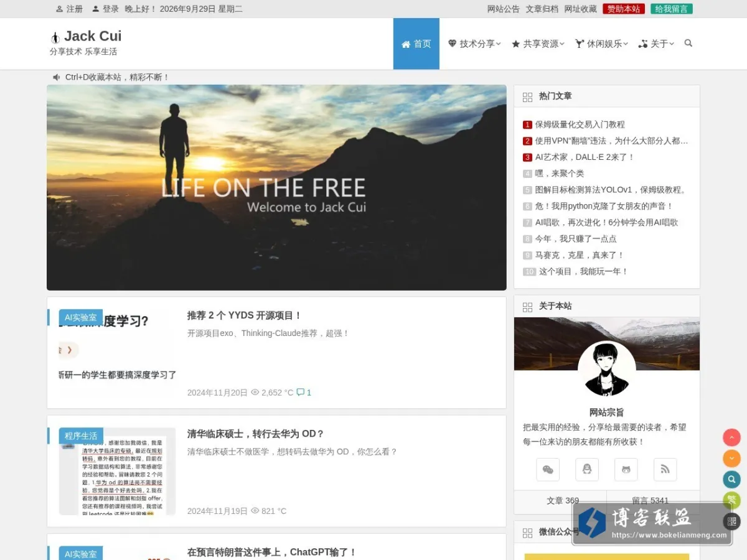Image resolution: width=747 pixels, height=560 pixels.
Task: Toggle 繁 traditional Chinese conversion button
Action: (731, 501)
